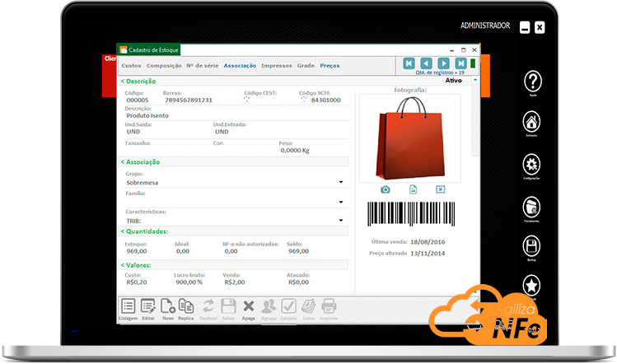
Task: Switch to the Composição tab
Action: tap(164, 65)
